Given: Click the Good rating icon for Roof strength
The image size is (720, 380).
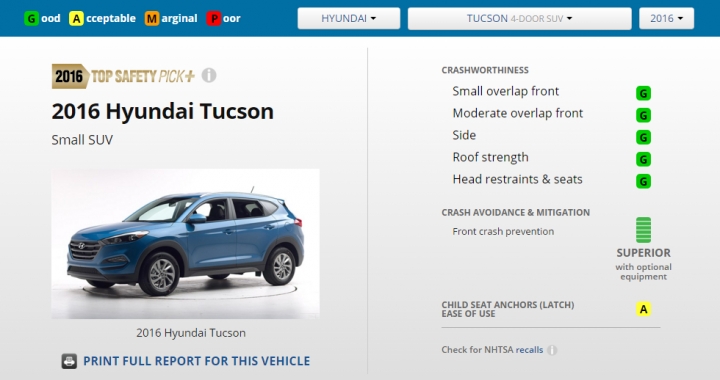Looking at the screenshot, I should click(643, 159).
